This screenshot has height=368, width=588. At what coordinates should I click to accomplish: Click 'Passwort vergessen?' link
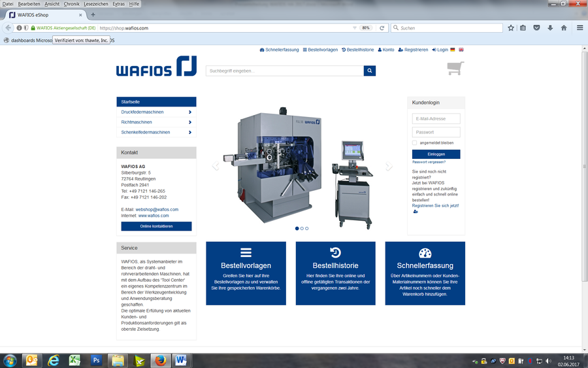click(x=429, y=162)
